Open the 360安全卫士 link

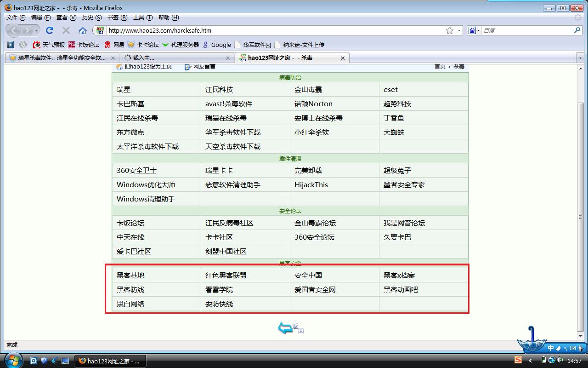pos(137,171)
